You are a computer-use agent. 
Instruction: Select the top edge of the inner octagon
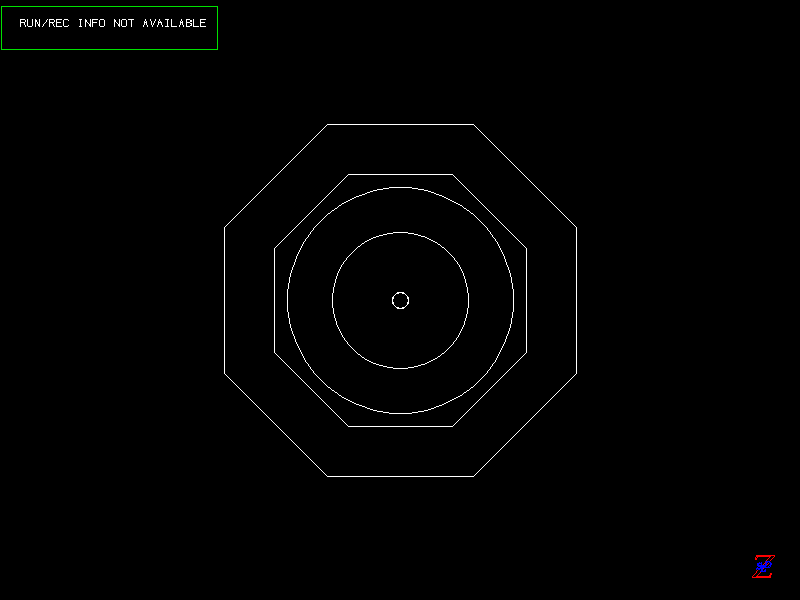click(x=400, y=175)
